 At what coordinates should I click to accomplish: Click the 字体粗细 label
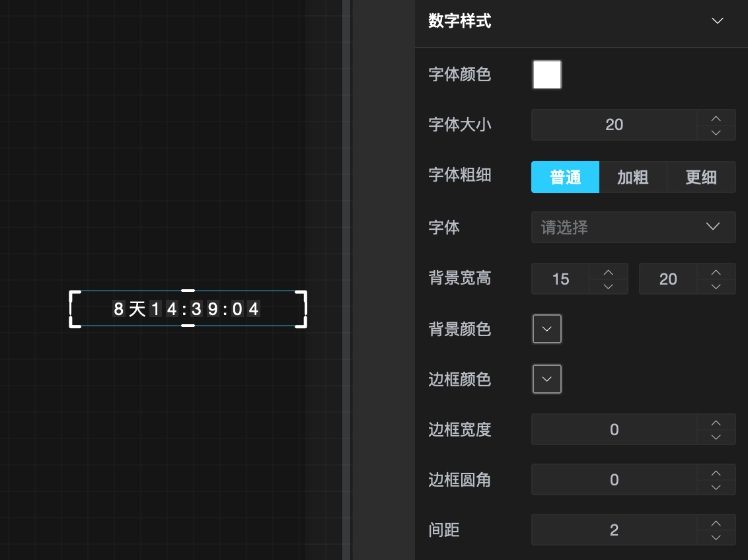tap(459, 175)
